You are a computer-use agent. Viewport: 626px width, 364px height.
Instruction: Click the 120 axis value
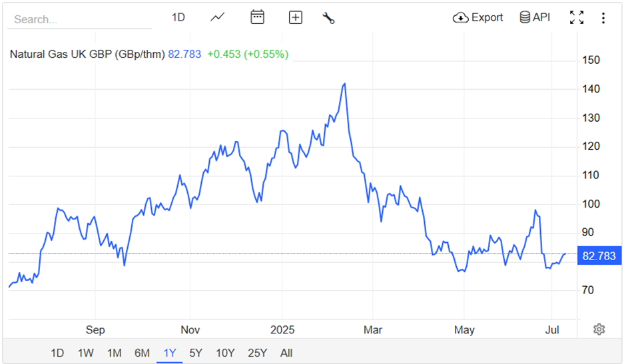(x=591, y=146)
